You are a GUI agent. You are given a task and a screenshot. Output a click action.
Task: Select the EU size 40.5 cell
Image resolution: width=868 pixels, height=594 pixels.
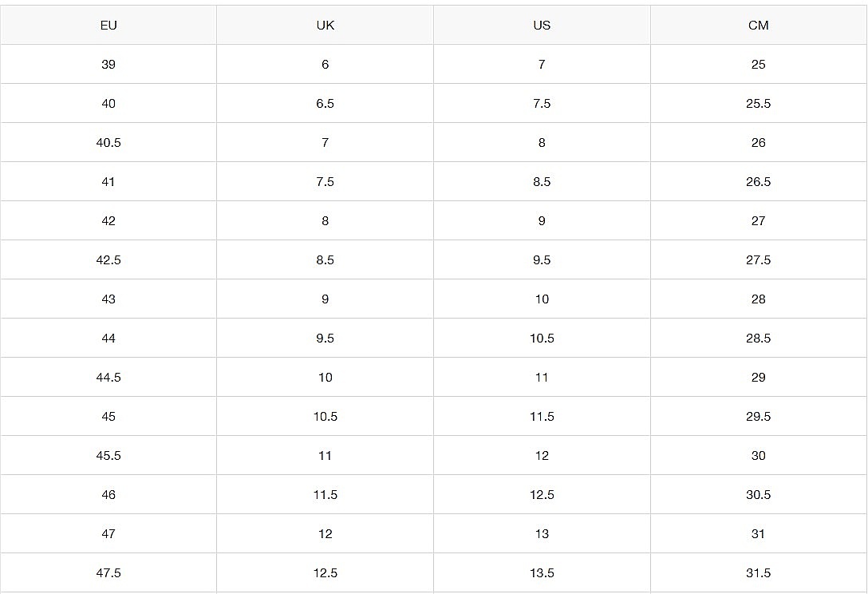(x=108, y=143)
